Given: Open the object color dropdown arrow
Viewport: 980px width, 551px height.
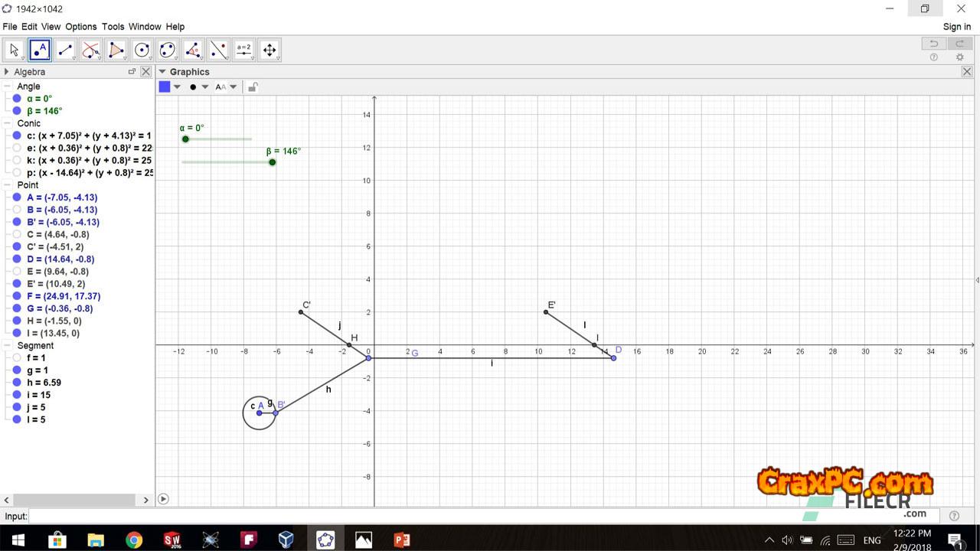Looking at the screenshot, I should (x=177, y=87).
